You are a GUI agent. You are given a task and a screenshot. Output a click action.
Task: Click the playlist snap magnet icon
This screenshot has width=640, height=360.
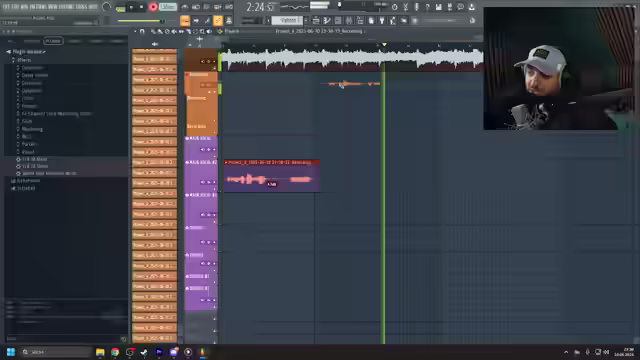pos(142,31)
